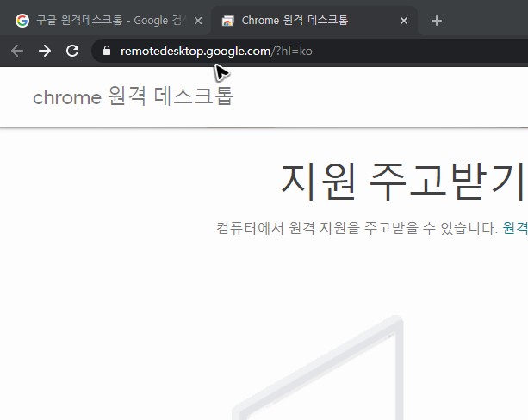Reload the current page

(x=72, y=51)
